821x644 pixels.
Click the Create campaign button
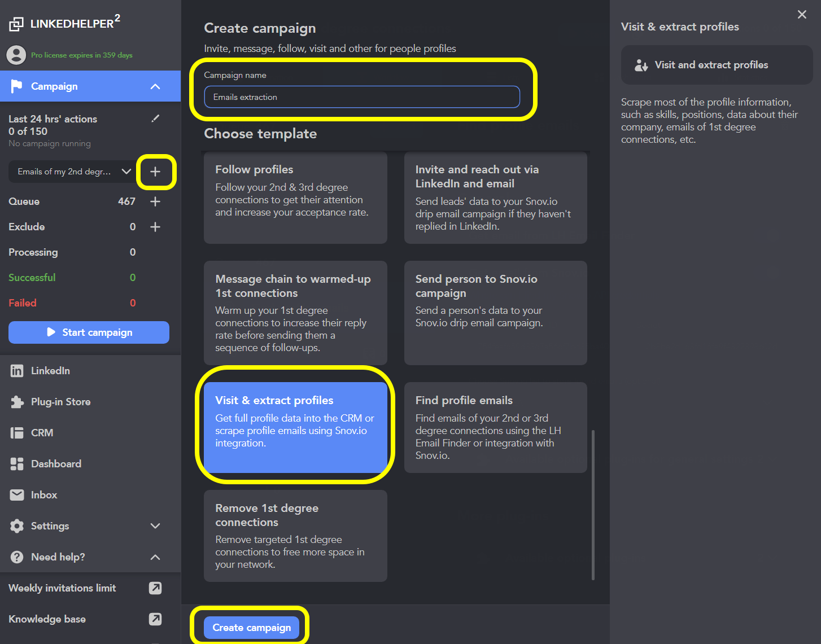[x=251, y=628]
